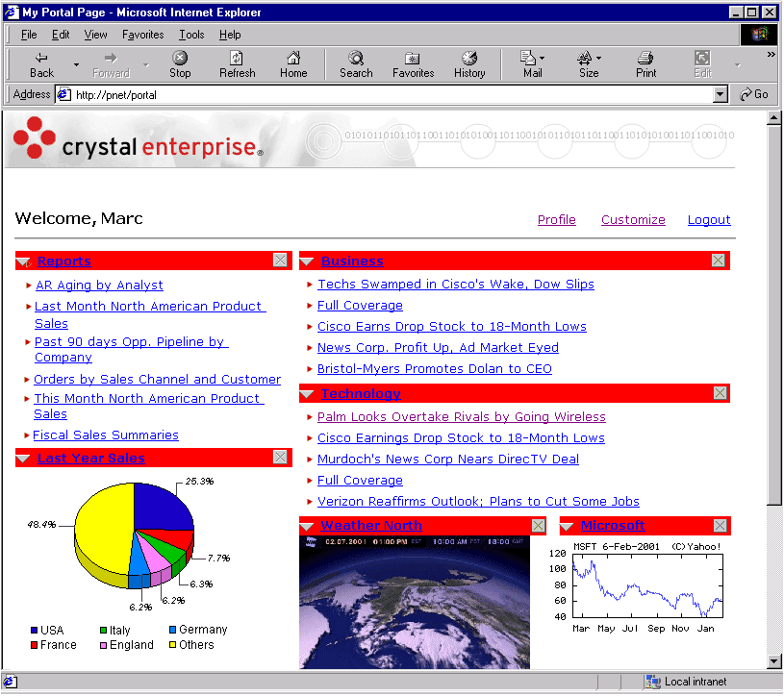Close the Microsoft stock panel
The height and width of the screenshot is (696, 784).
point(720,525)
